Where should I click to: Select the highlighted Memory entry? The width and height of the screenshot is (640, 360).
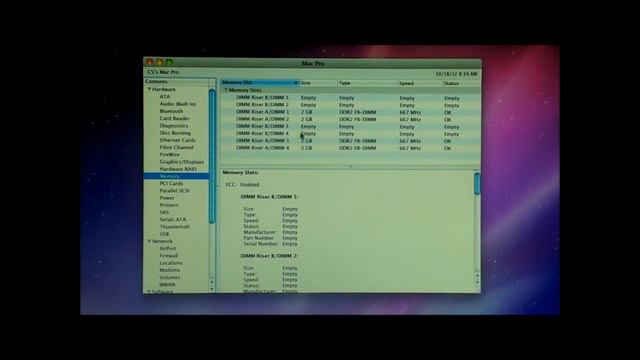[176, 176]
